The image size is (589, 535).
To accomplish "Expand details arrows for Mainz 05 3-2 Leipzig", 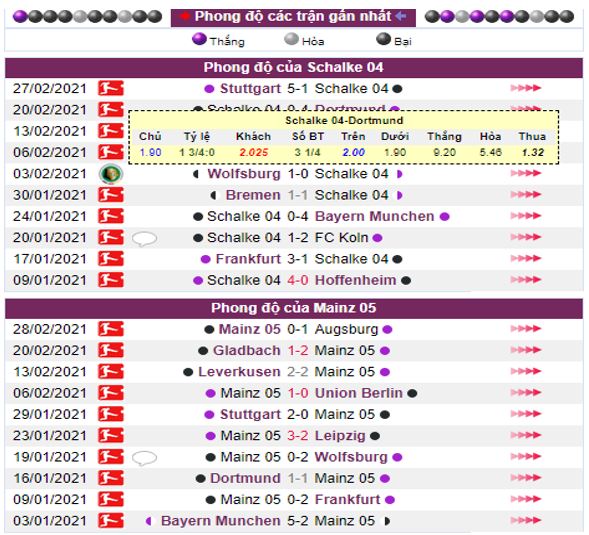I will [526, 436].
